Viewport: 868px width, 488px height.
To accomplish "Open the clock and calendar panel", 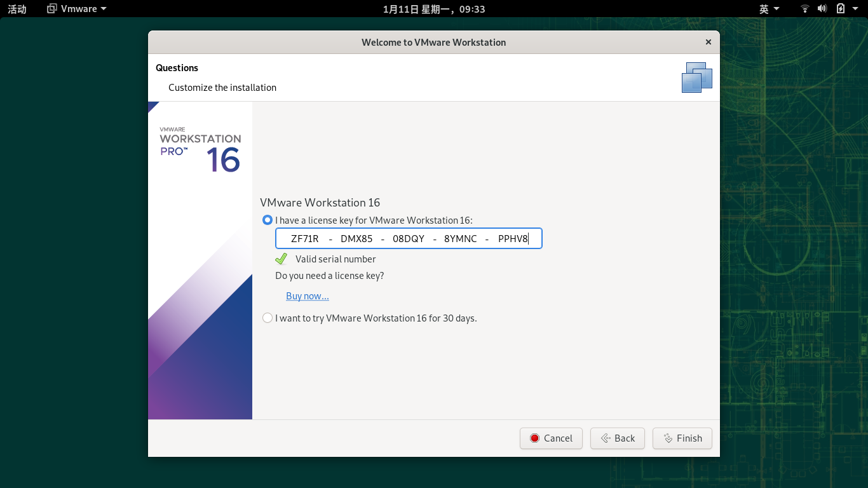I will pyautogui.click(x=434, y=9).
